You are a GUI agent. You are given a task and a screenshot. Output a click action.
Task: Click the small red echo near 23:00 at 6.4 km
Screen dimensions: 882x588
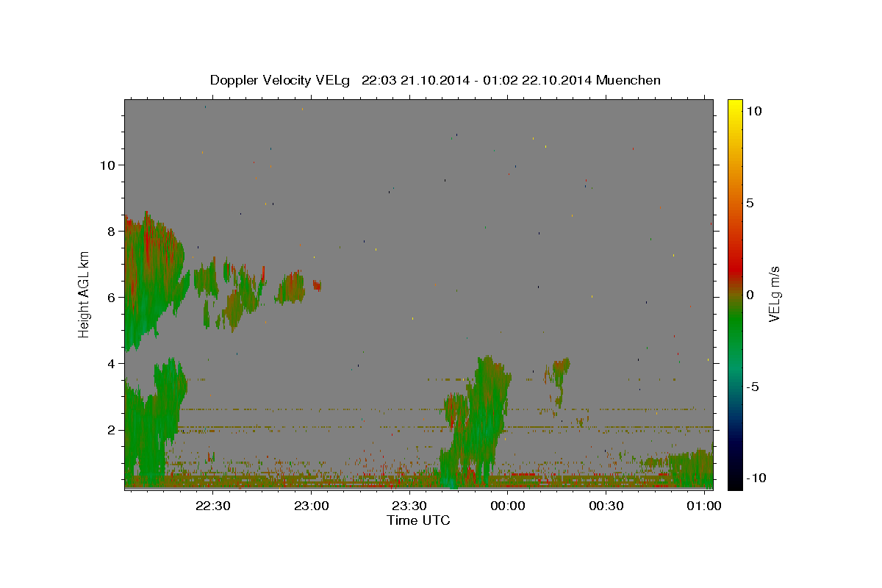point(317,285)
